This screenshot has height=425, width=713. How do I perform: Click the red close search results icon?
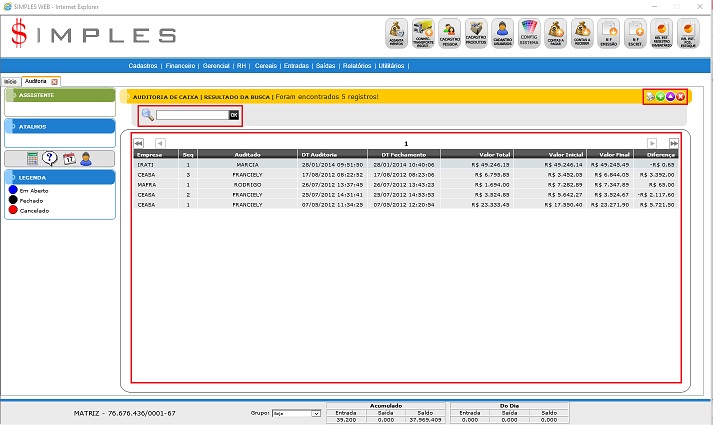680,96
